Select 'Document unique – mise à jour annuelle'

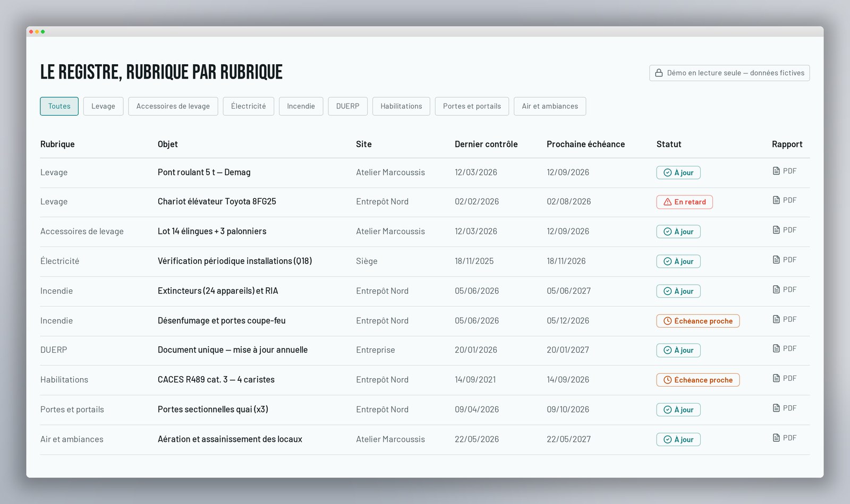tap(233, 349)
